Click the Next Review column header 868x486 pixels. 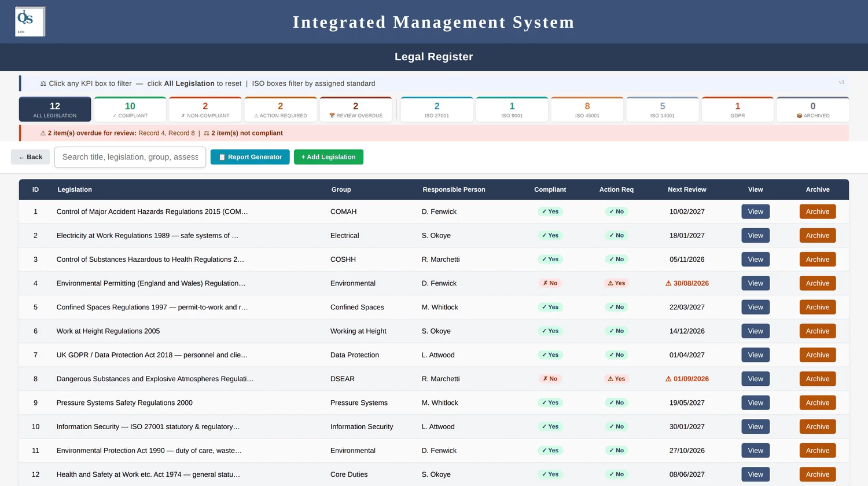(x=687, y=189)
